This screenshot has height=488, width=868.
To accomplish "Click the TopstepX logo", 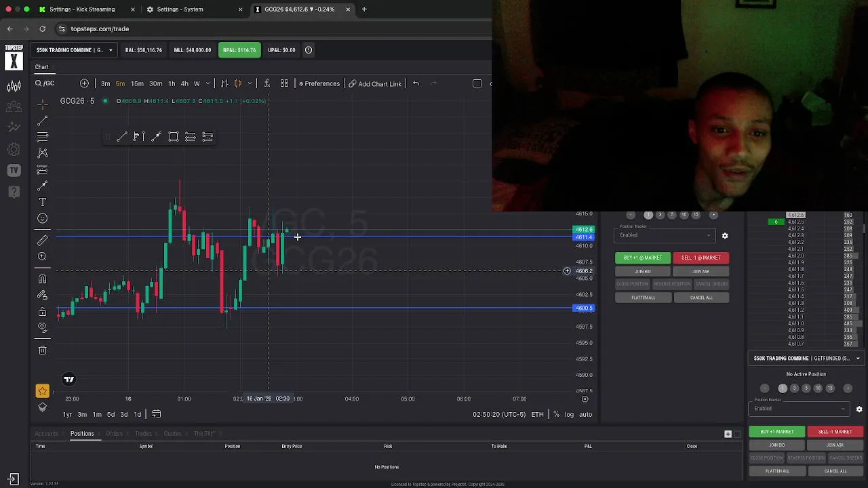I will point(14,58).
